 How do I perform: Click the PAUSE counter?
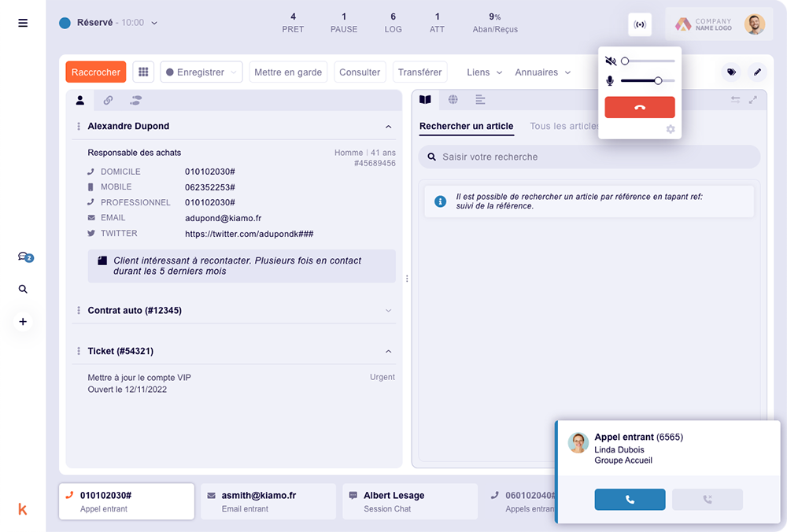tap(344, 23)
